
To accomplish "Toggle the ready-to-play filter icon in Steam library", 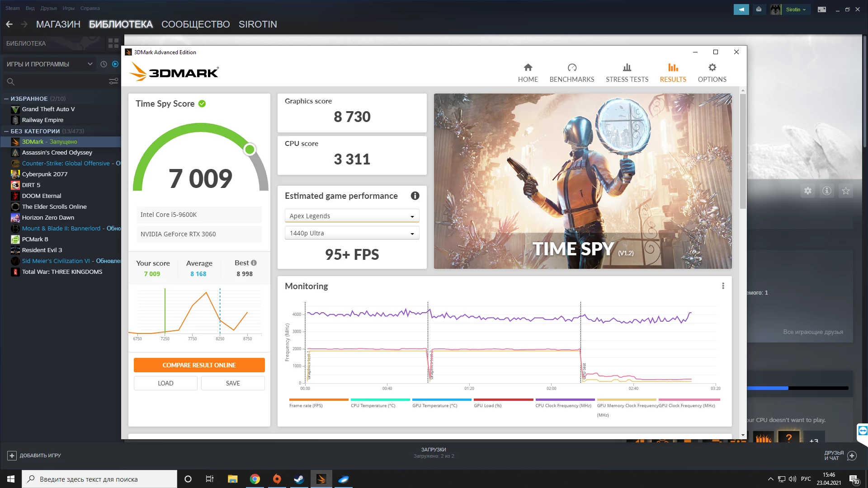I will (115, 64).
